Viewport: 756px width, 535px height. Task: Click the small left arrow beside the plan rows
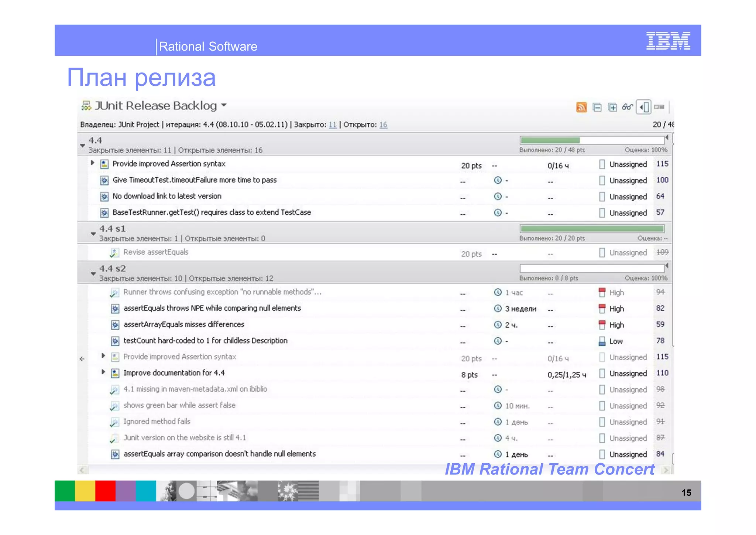82,359
